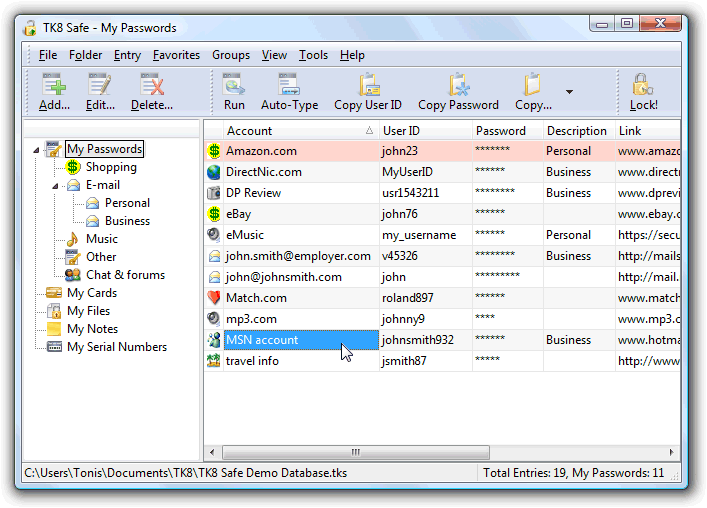The width and height of the screenshot is (707, 508).
Task: Click the DirectNic.com globe icon
Action: point(214,172)
